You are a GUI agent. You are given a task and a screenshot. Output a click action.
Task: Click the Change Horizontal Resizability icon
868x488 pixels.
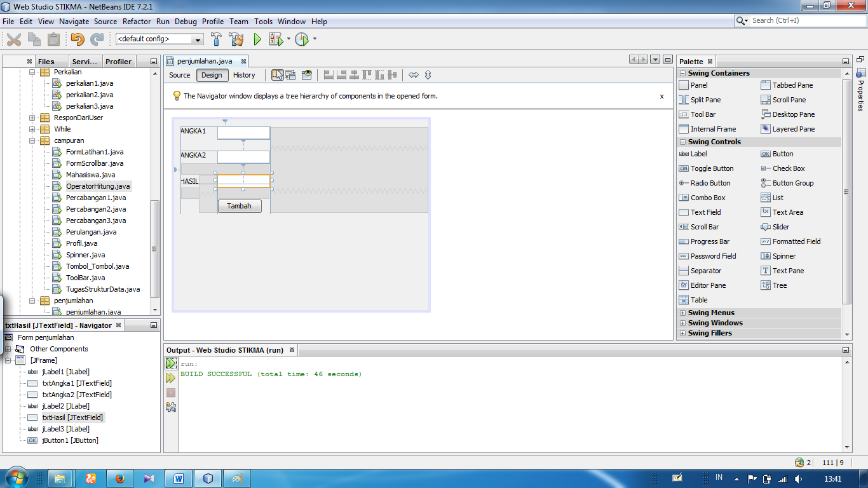click(414, 74)
